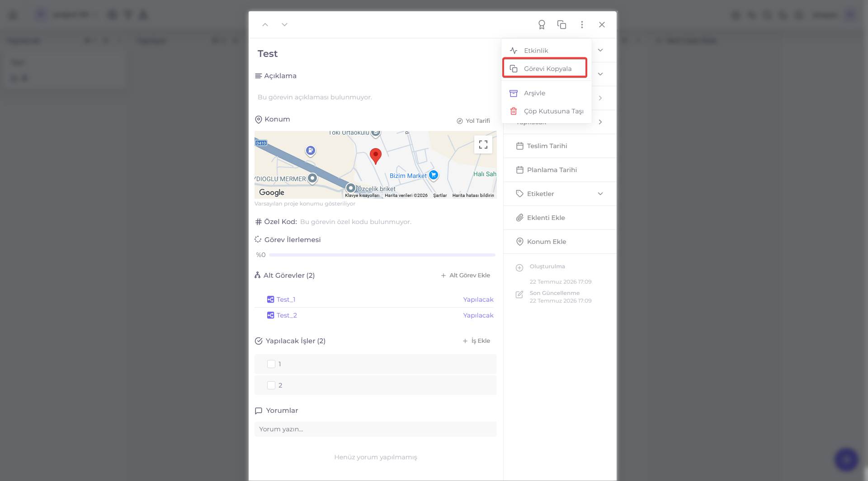
Task: Click the copy icon in modal header
Action: [x=562, y=25]
